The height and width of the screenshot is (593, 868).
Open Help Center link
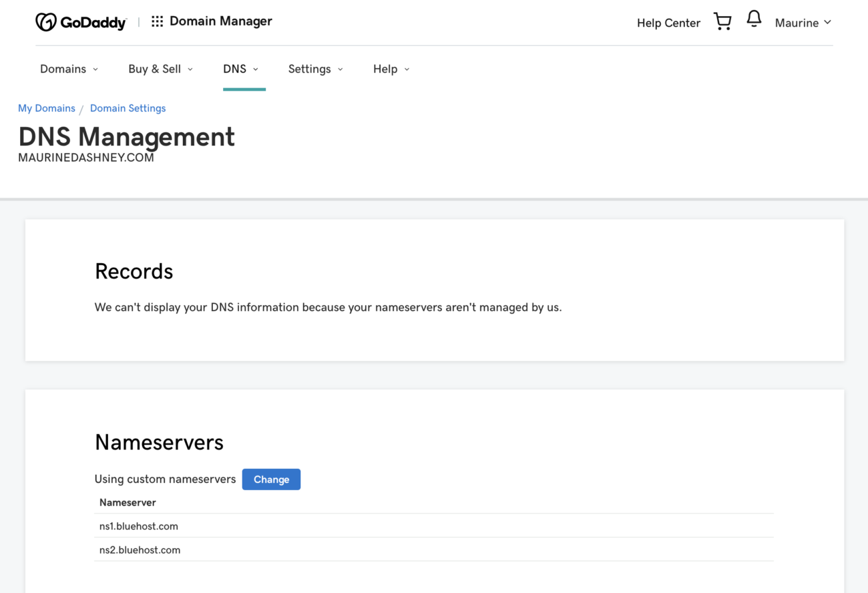click(668, 23)
